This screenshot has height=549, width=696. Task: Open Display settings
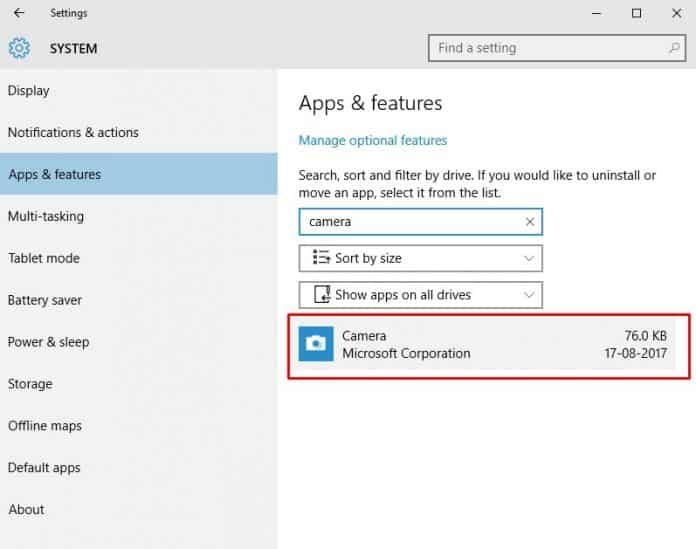pyautogui.click(x=138, y=91)
